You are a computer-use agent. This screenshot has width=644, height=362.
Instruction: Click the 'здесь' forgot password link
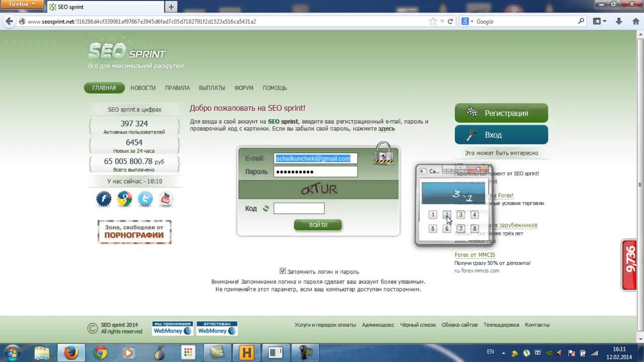386,129
